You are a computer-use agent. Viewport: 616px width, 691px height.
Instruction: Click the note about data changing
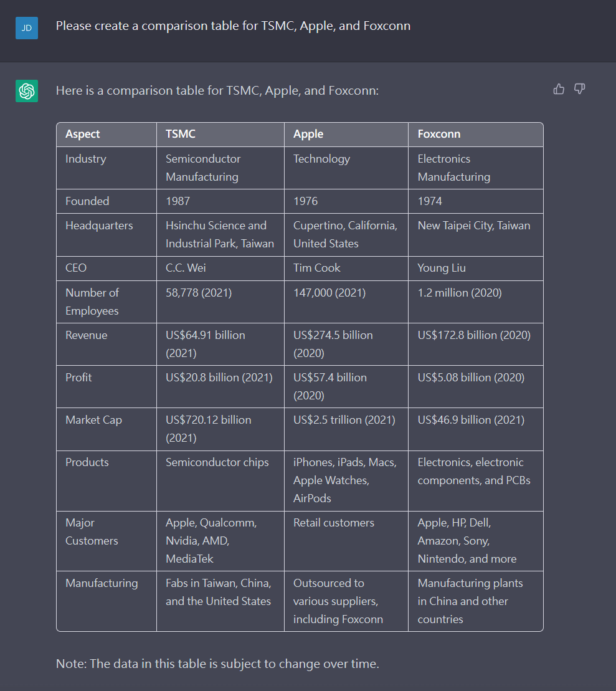click(217, 664)
